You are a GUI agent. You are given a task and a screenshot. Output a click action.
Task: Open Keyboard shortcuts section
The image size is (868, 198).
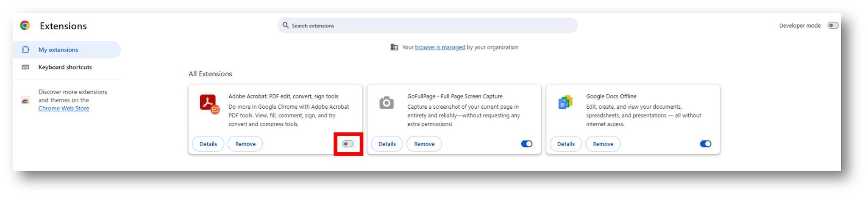[x=67, y=67]
